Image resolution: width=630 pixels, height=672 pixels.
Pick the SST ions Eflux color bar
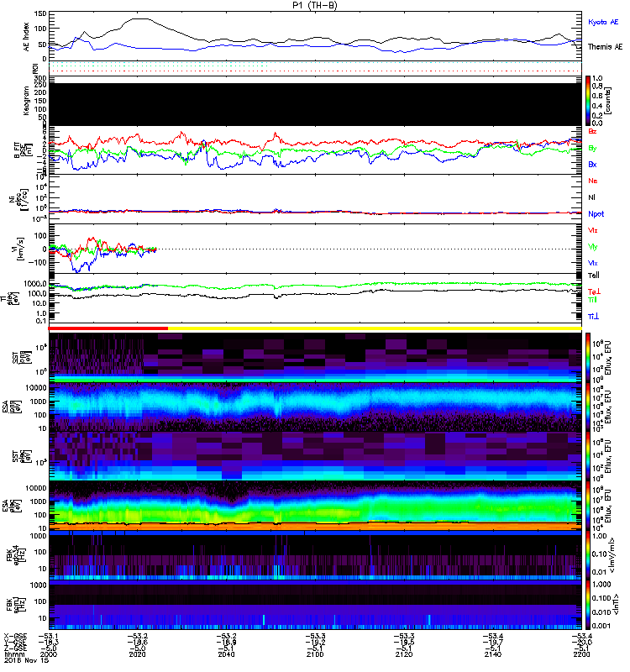click(588, 358)
